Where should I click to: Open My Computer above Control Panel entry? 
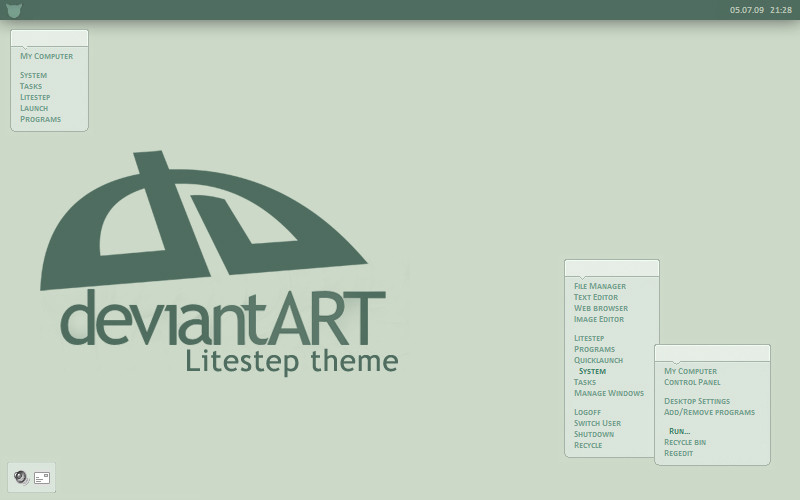(690, 371)
